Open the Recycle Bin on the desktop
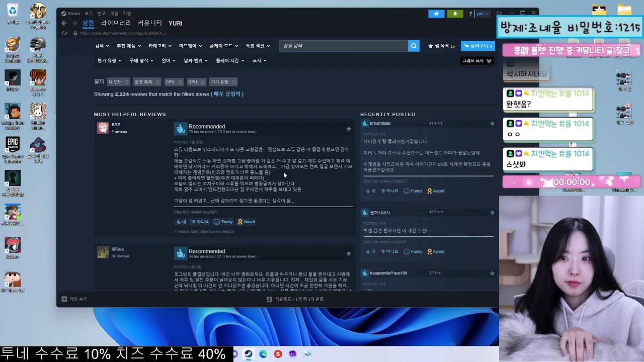This screenshot has height=362, width=644. [x=13, y=13]
